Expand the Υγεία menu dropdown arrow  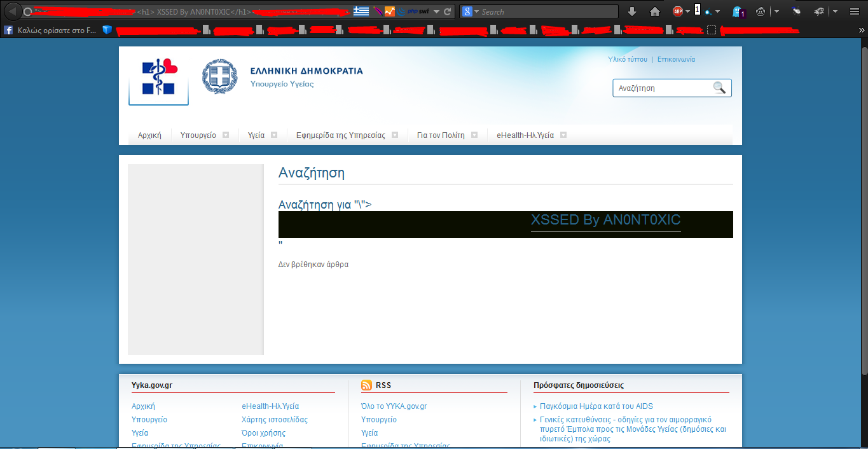[274, 135]
